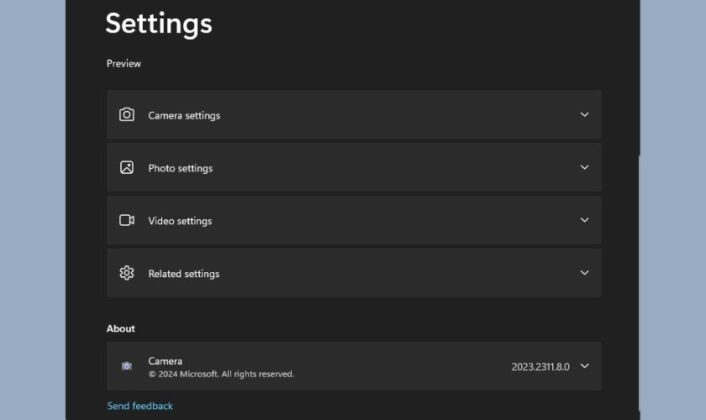
Task: Expand Video settings using its chevron arrow
Action: [584, 220]
